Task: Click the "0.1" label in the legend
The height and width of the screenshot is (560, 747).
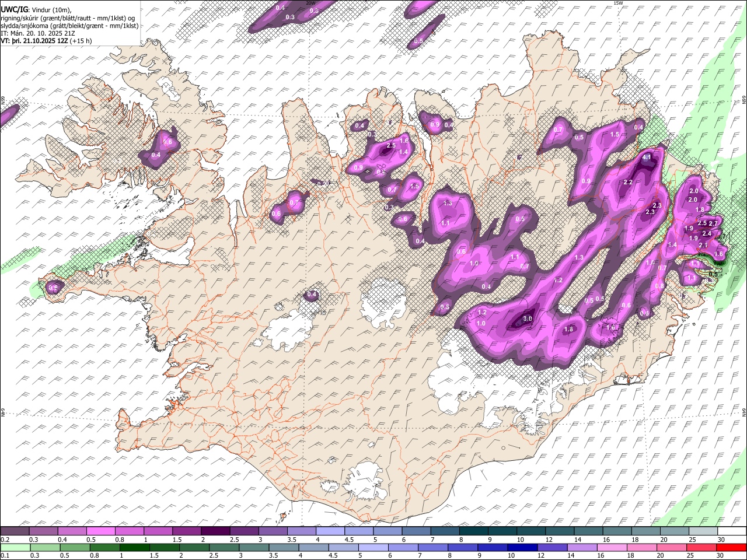Action: pyautogui.click(x=5, y=556)
